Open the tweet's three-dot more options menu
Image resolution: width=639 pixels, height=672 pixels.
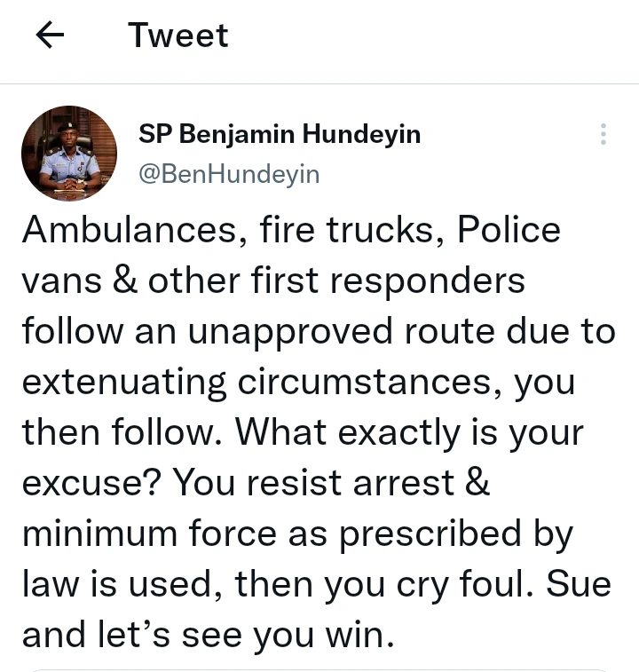pos(603,134)
